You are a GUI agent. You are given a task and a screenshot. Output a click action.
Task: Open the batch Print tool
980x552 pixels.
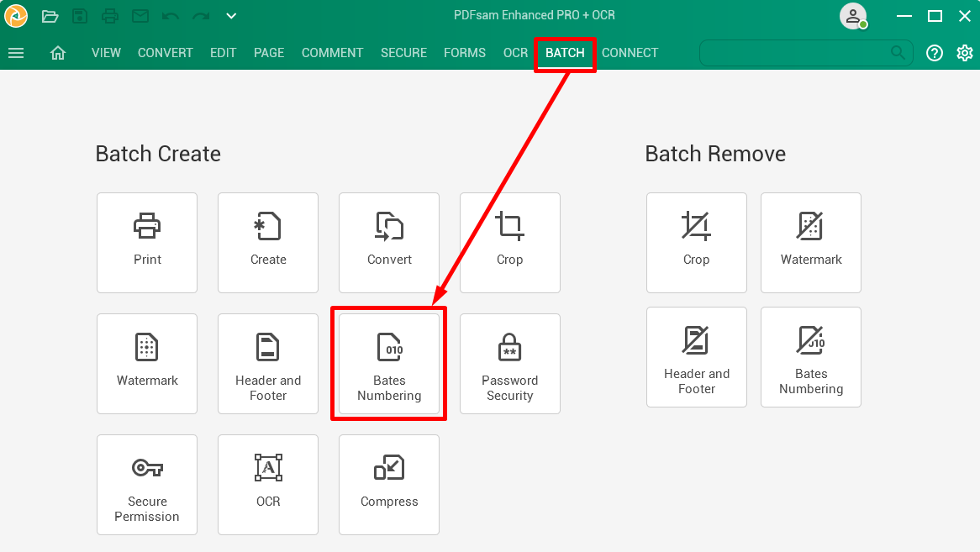[147, 243]
